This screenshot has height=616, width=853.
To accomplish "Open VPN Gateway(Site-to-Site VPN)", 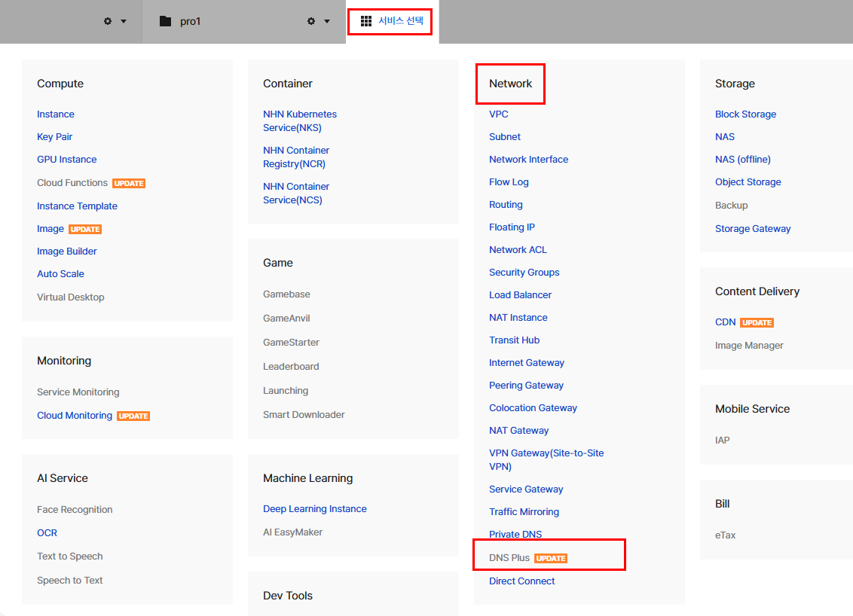I will point(546,460).
